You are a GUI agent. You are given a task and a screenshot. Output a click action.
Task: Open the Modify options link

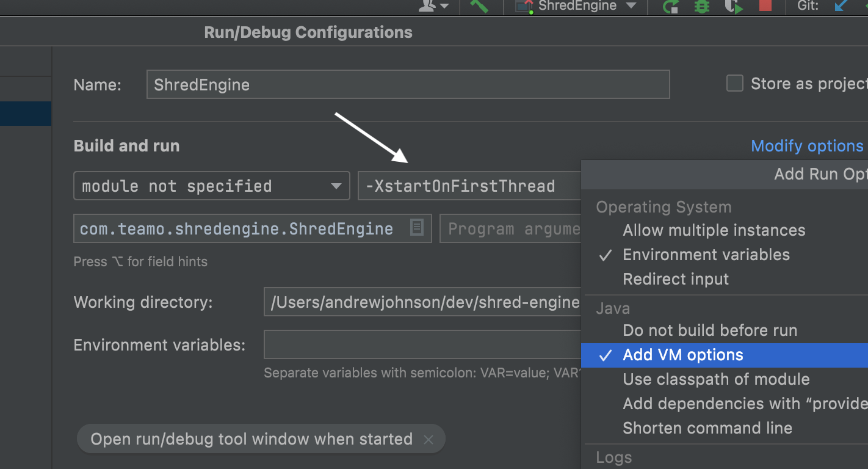(x=807, y=146)
